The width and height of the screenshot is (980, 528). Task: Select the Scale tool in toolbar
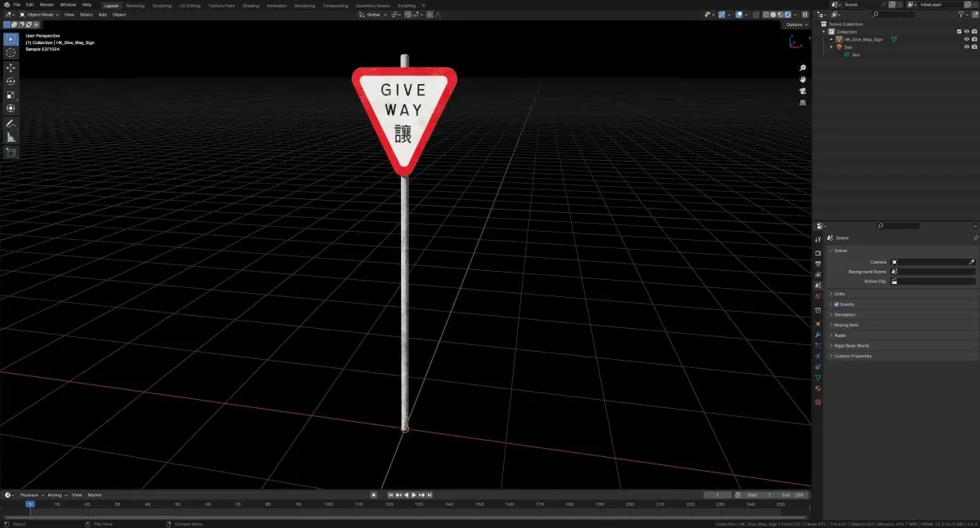point(11,95)
